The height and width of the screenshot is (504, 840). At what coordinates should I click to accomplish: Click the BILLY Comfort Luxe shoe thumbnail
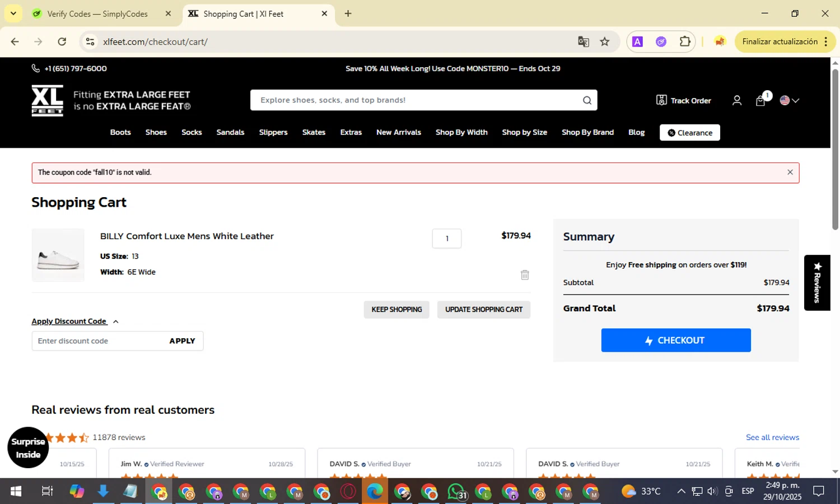(58, 255)
